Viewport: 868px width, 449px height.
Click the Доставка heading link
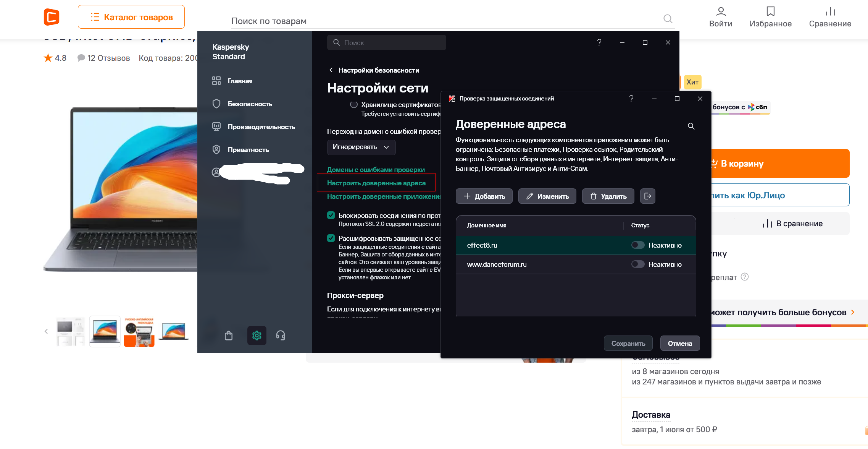[651, 415]
